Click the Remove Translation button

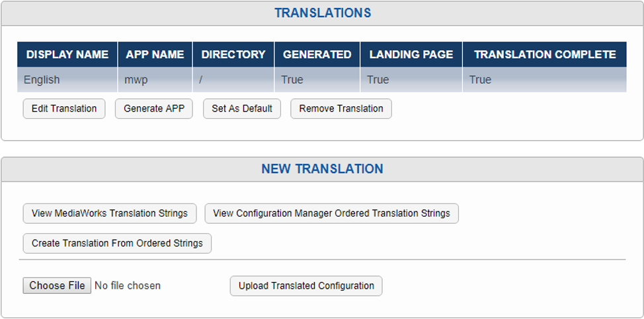(341, 109)
